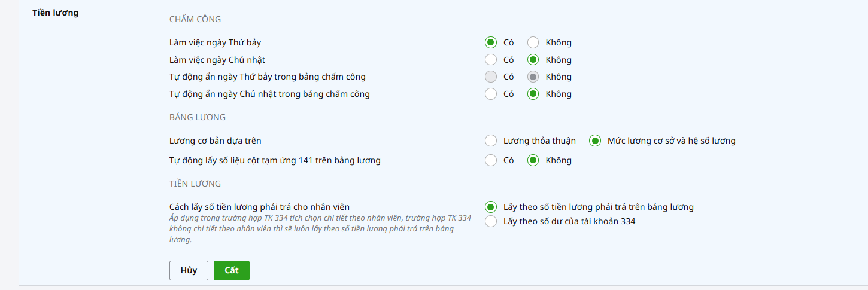The width and height of the screenshot is (868, 290).
Task: Click the 'BẢNG LƯƠNG' group heading
Action: [198, 117]
